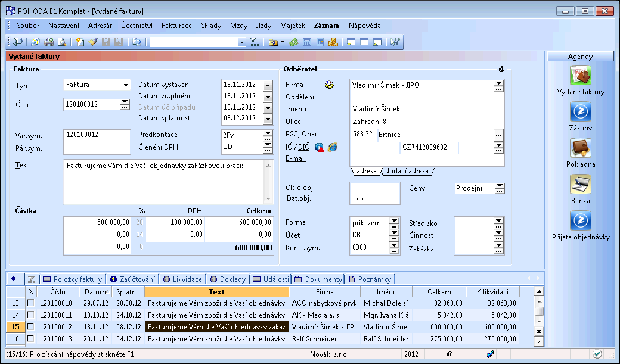Click the E-mail link label
The image size is (620, 364).
coord(295,158)
